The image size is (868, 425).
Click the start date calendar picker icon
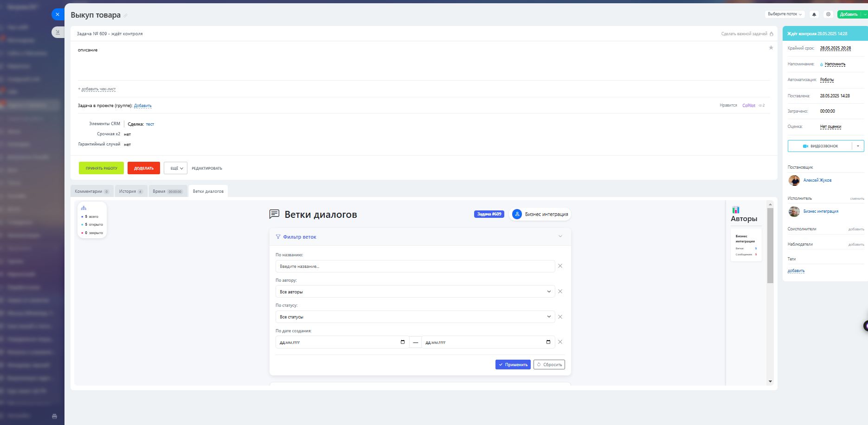[x=402, y=342]
